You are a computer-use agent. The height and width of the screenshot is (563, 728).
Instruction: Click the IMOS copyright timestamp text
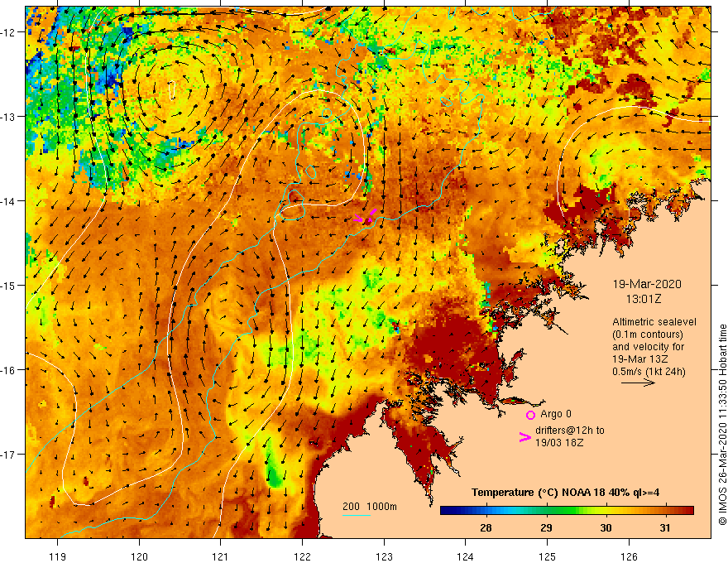(722, 425)
